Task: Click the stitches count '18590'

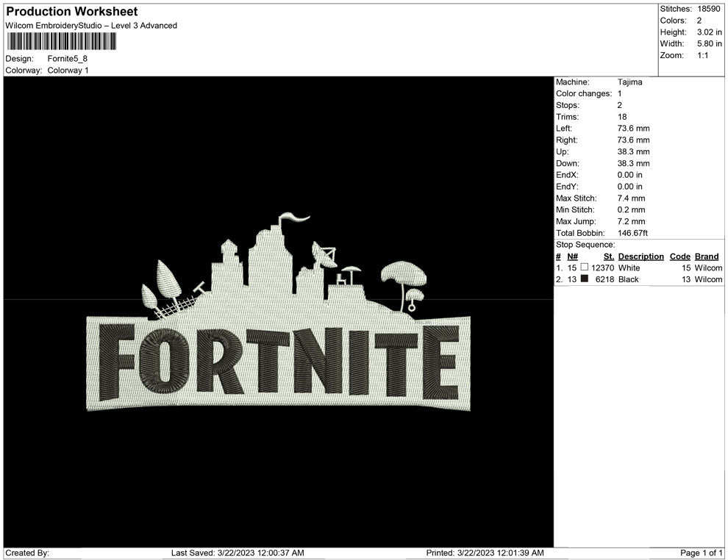Action: coord(708,9)
